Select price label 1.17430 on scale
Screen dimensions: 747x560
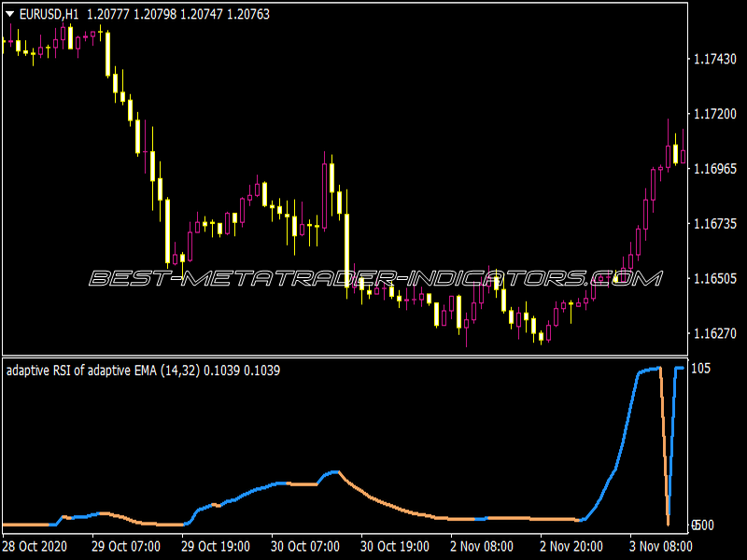pyautogui.click(x=714, y=59)
